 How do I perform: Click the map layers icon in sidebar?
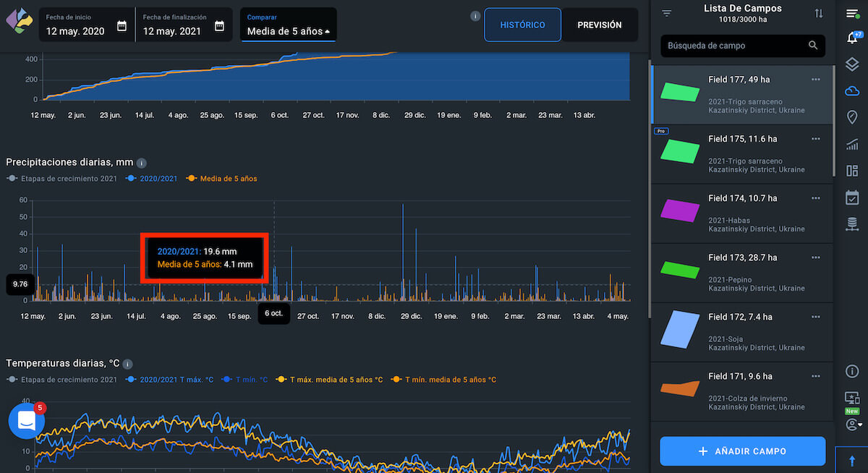coord(851,65)
